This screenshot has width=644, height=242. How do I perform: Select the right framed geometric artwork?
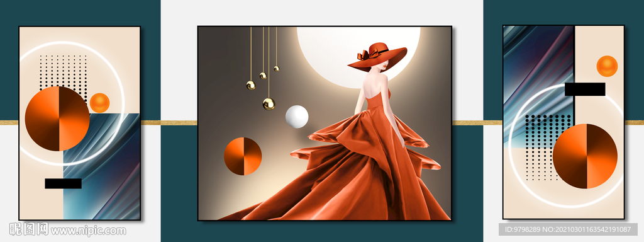pos(563,122)
